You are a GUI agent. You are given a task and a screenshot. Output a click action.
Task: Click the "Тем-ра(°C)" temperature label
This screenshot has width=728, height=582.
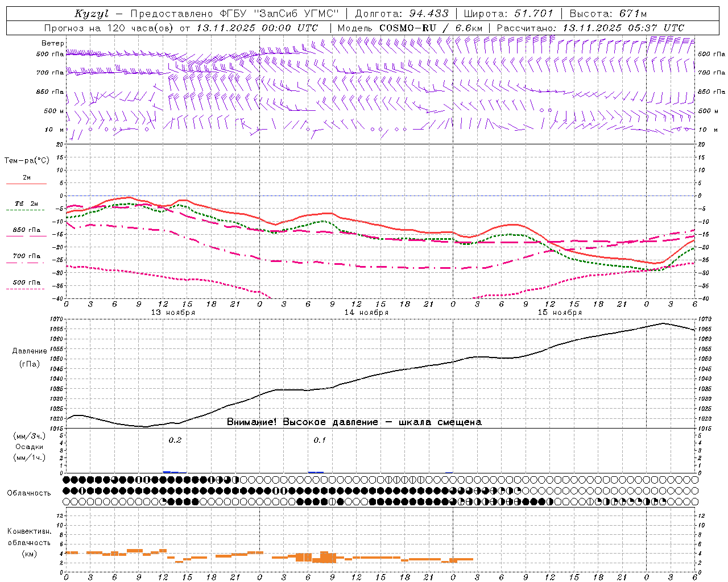click(27, 160)
